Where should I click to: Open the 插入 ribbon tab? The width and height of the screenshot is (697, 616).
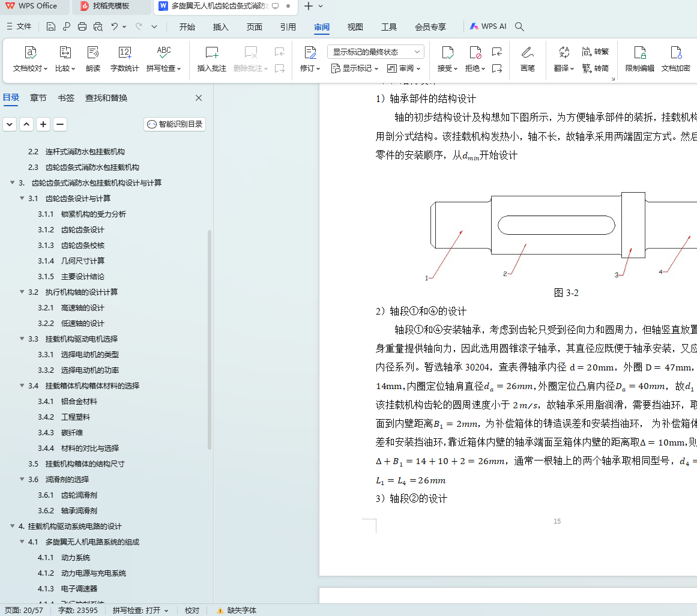click(220, 27)
